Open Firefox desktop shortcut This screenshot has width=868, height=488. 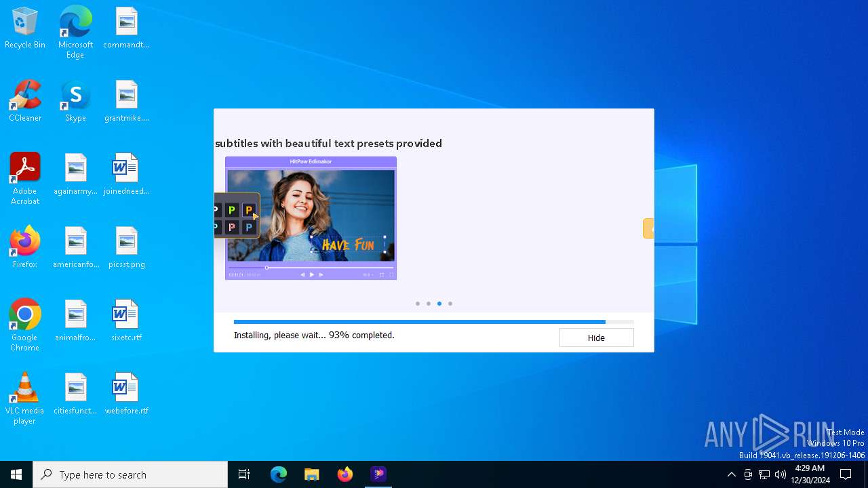pyautogui.click(x=25, y=248)
